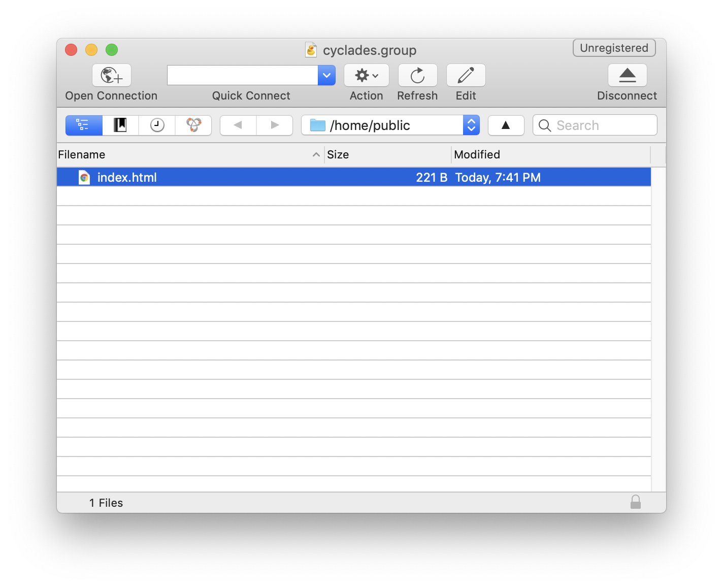Click the Open Connection globe icon
Image resolution: width=723 pixels, height=588 pixels.
pos(112,76)
